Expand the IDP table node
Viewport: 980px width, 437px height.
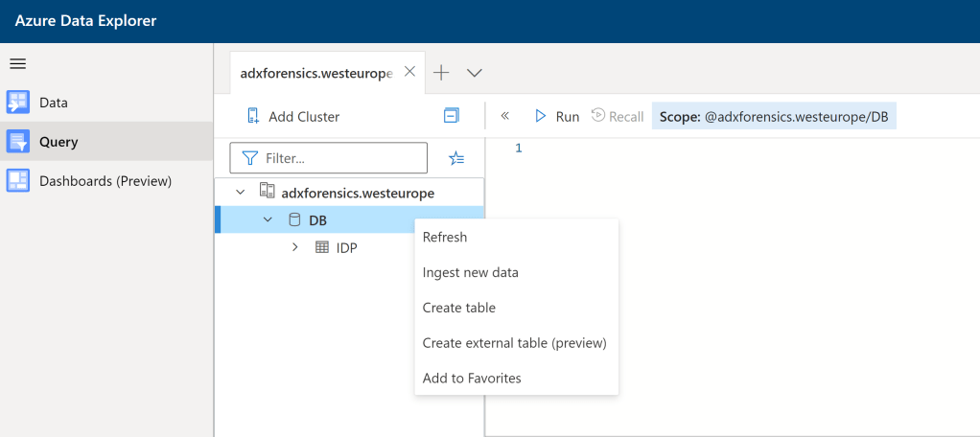pos(294,247)
